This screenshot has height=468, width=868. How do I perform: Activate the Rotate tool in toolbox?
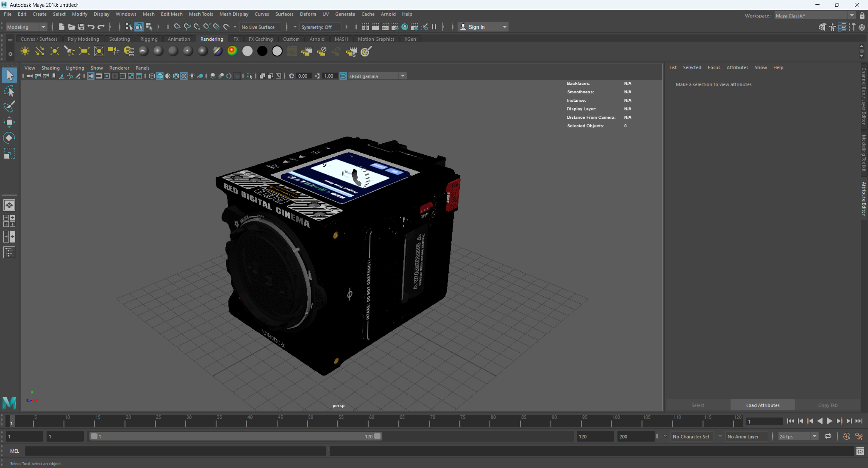point(9,138)
